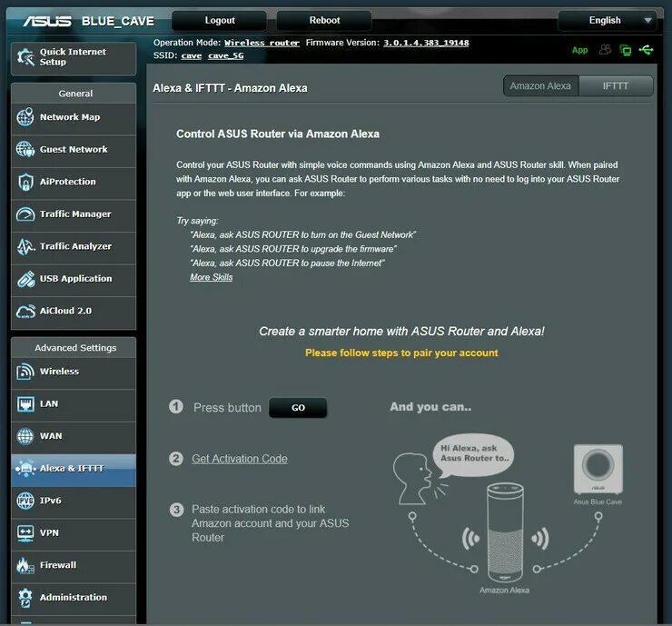Click the 'Hi Alexa, ask Asus Router to..' bubble
Viewport: 672px width, 626px height.
click(x=474, y=454)
